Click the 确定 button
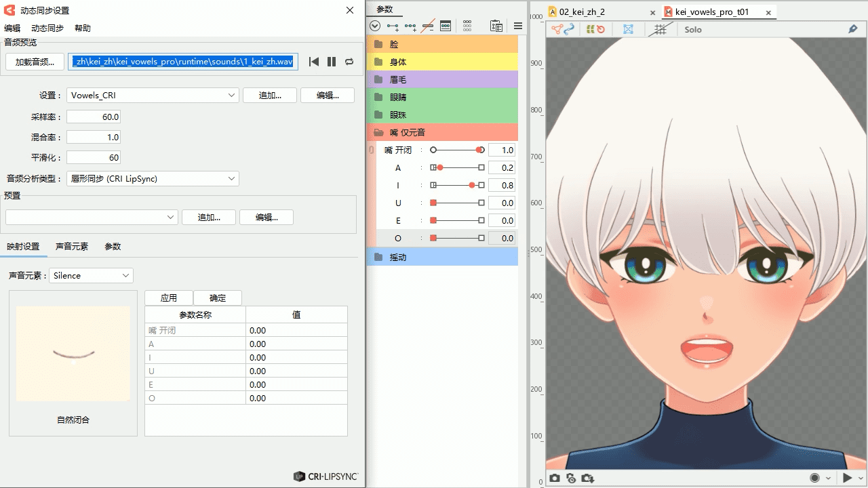868x488 pixels. point(218,298)
